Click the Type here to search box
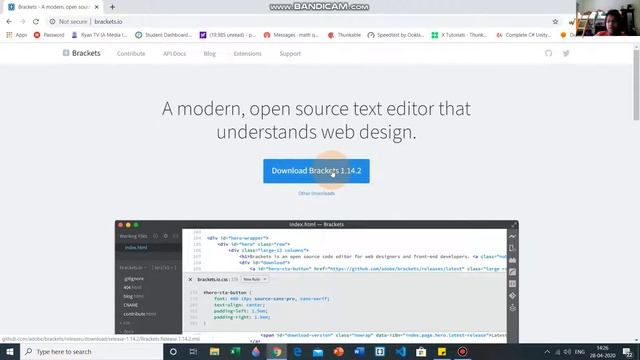 [91, 351]
